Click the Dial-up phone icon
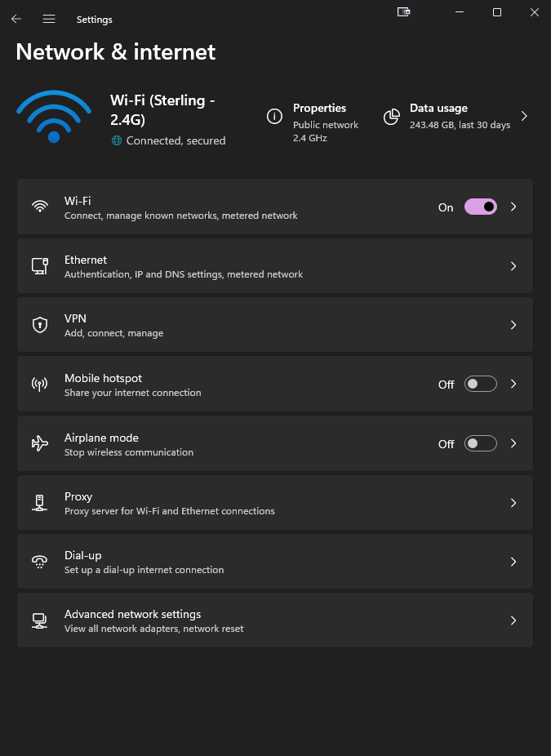The width and height of the screenshot is (551, 756). pos(39,562)
